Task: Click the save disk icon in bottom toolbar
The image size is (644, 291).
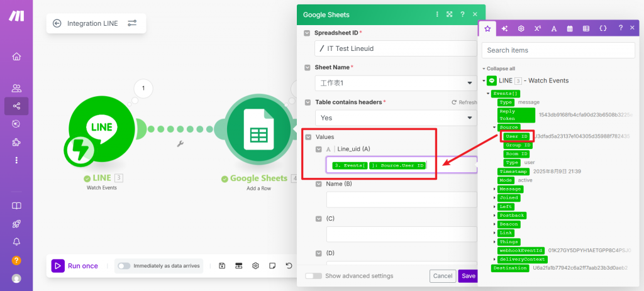Action: point(222,266)
